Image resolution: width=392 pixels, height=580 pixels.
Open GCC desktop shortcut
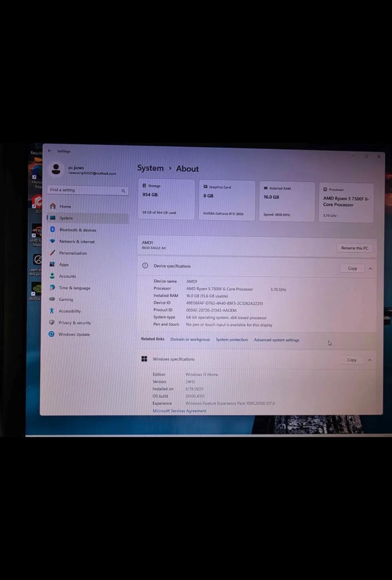[x=37, y=204]
